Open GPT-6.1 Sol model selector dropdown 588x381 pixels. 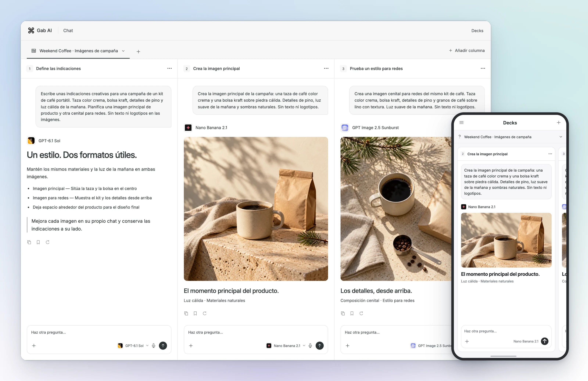(133, 346)
